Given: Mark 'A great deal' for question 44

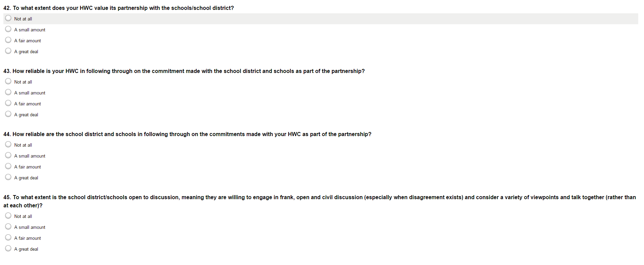Looking at the screenshot, I should 8,177.
